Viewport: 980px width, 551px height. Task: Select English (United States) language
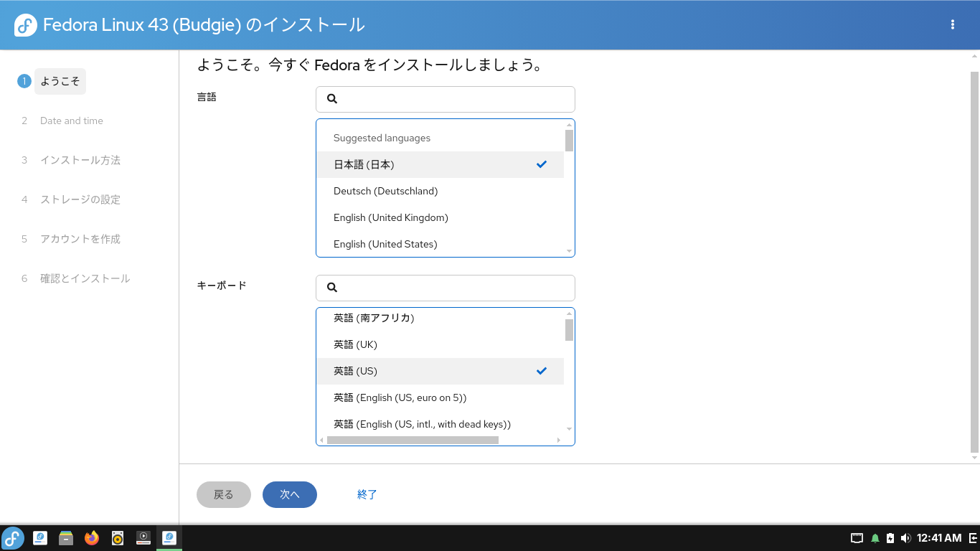tap(440, 244)
